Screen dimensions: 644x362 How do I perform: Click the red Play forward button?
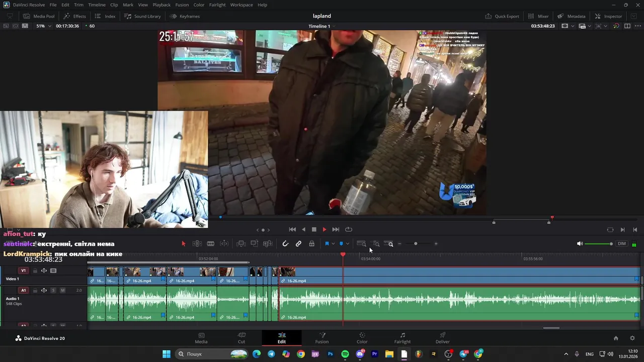pyautogui.click(x=325, y=229)
